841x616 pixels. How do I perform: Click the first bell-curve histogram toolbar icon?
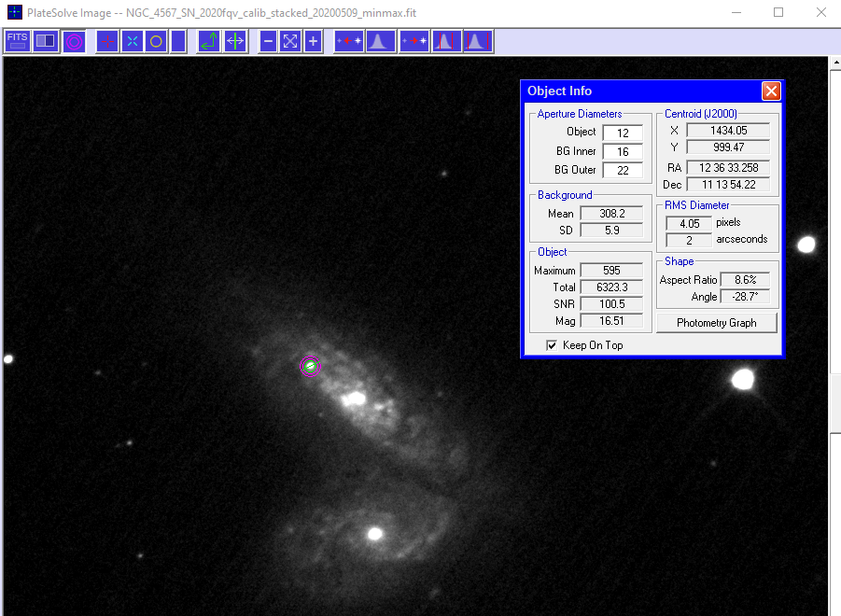(380, 41)
